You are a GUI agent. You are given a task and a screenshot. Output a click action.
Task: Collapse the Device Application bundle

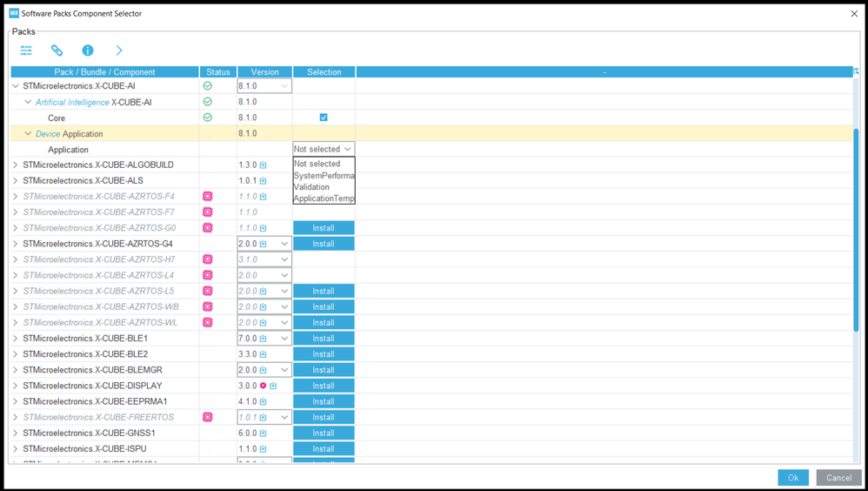point(28,133)
